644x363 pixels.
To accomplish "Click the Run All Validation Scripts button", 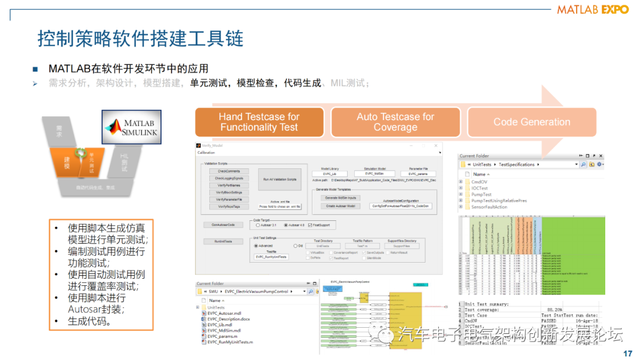I will pos(280,180).
